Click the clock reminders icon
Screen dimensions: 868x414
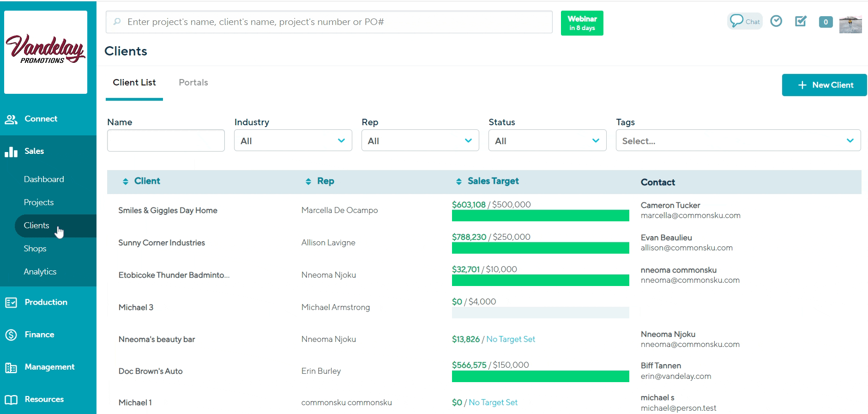pyautogui.click(x=776, y=21)
